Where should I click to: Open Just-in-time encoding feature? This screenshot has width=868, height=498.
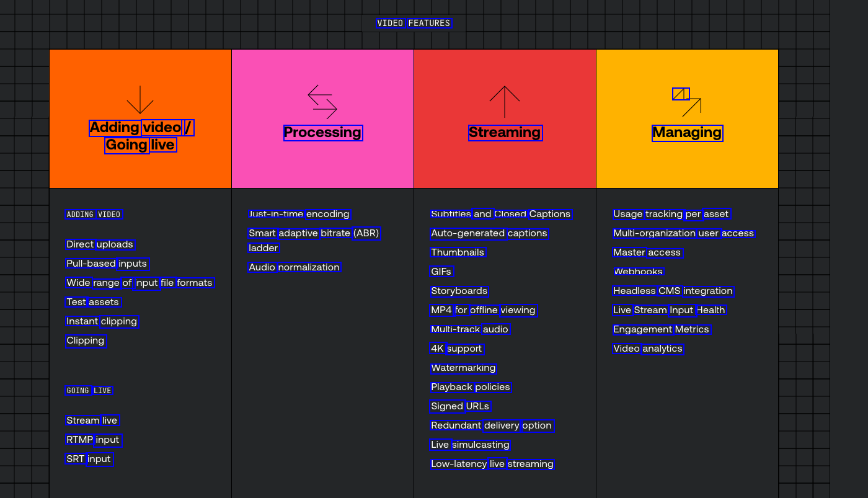point(299,214)
